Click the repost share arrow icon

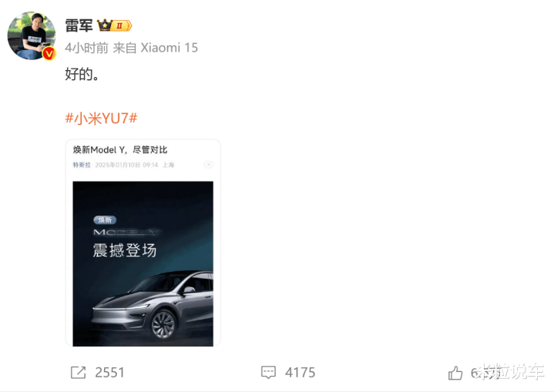(x=78, y=373)
